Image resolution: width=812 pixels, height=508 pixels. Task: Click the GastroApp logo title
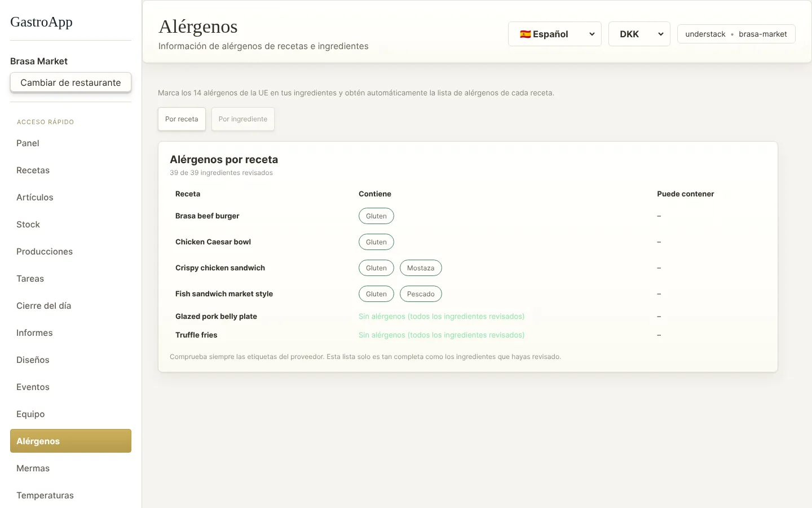click(x=41, y=22)
